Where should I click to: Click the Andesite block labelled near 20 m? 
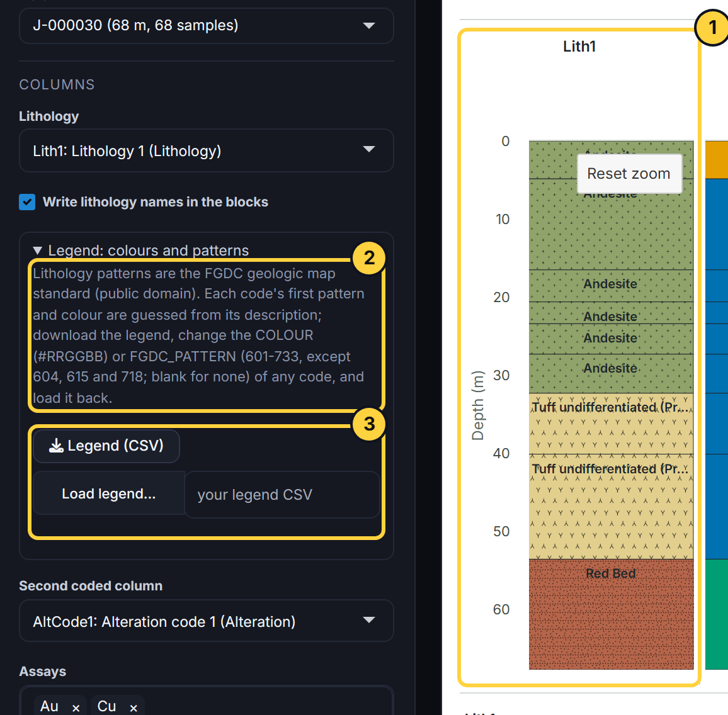611,286
